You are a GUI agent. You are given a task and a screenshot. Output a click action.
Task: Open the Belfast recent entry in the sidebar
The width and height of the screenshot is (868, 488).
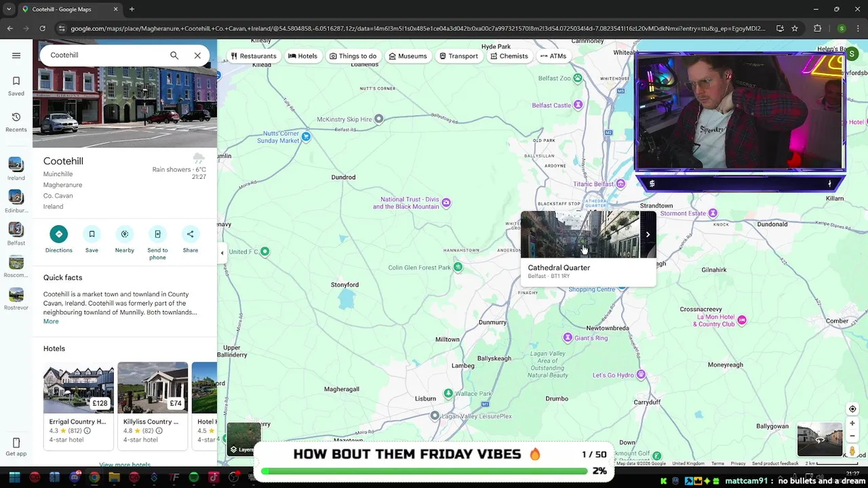click(16, 234)
